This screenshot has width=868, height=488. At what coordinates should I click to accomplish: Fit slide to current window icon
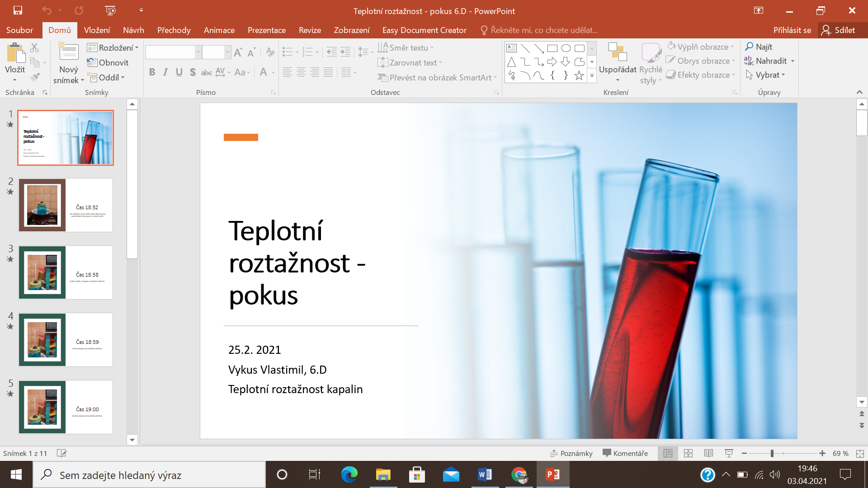click(860, 453)
